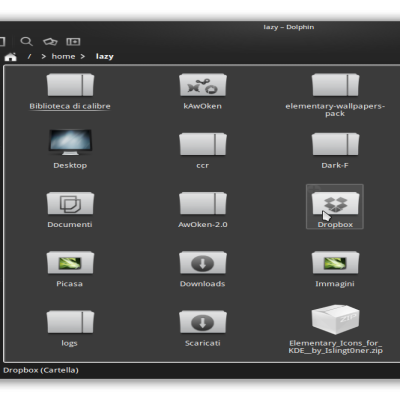Image resolution: width=400 pixels, height=400 pixels.
Task: Toggle split view icon in toolbar
Action: click(x=73, y=41)
